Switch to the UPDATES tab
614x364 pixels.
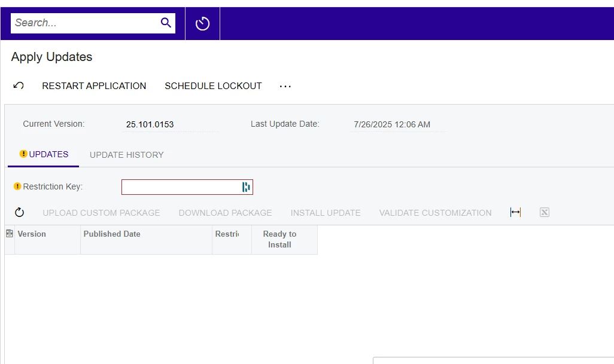click(x=44, y=154)
